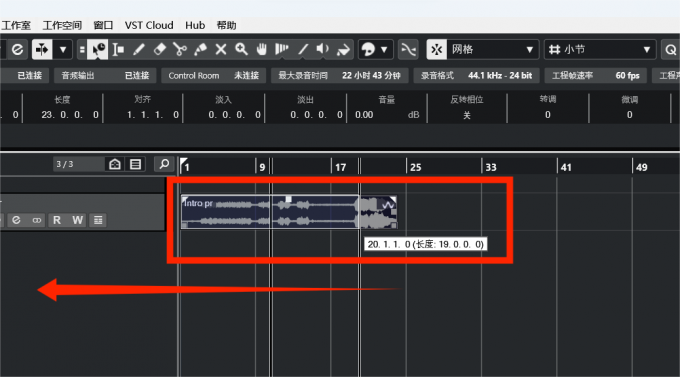
Task: Toggle the track link ∞ icon
Action: coord(37,220)
